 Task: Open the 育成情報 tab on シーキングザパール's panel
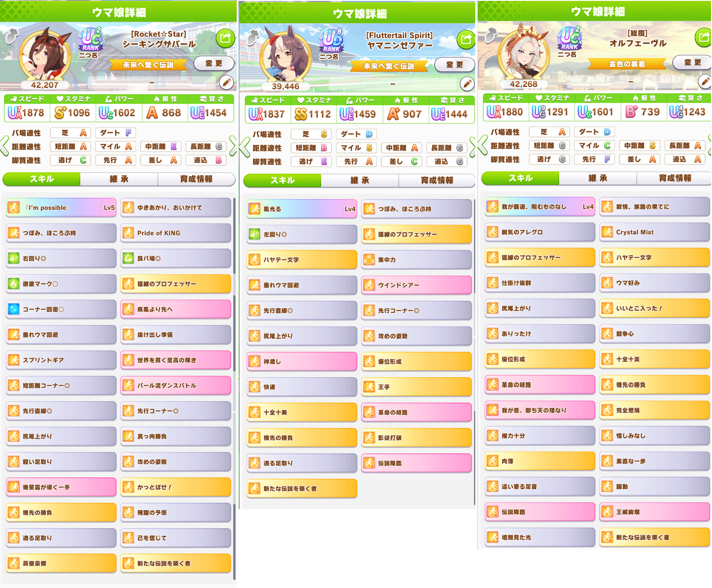coord(196,179)
